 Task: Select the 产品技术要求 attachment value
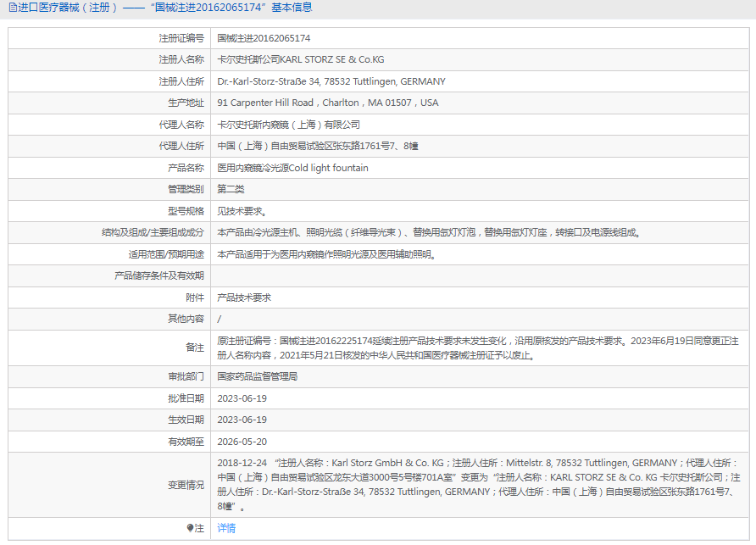244,298
